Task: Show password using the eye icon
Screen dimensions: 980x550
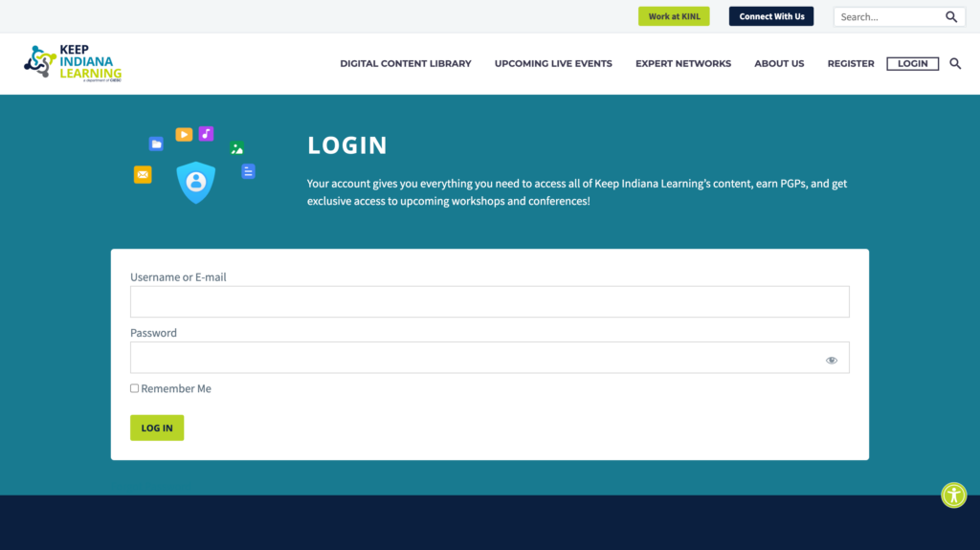Action: pos(831,361)
